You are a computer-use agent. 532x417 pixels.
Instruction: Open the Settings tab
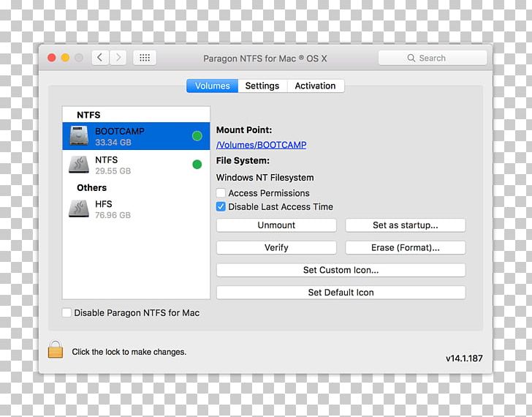262,86
